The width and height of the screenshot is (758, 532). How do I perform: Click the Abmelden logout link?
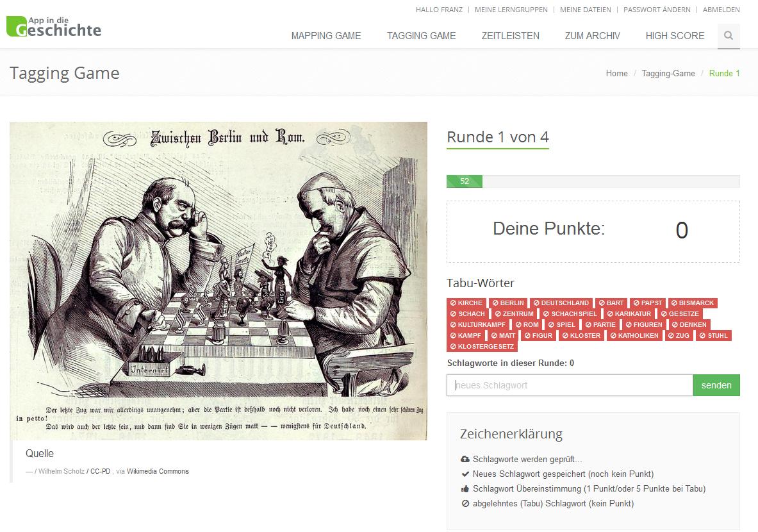point(721,10)
